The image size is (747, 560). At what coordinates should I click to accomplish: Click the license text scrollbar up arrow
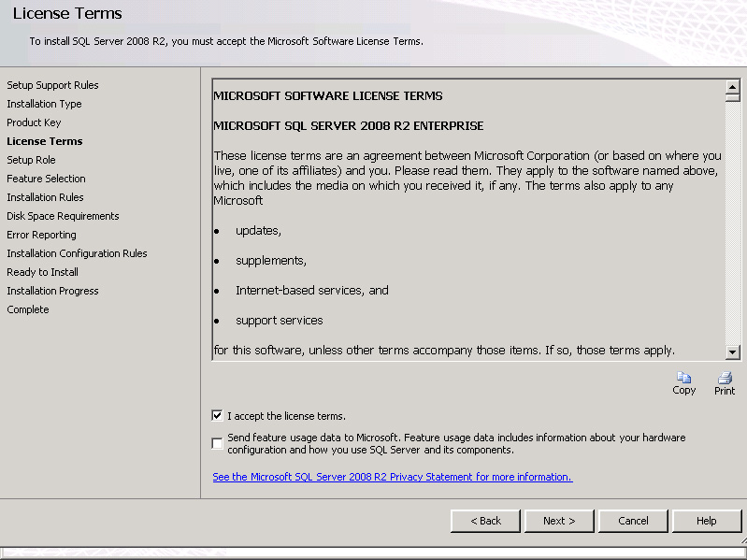click(732, 87)
